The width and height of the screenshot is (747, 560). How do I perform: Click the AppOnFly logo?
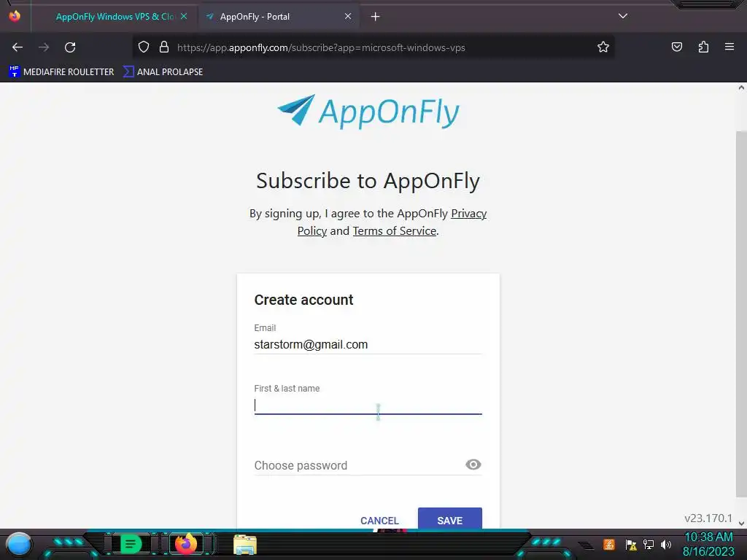click(x=368, y=112)
